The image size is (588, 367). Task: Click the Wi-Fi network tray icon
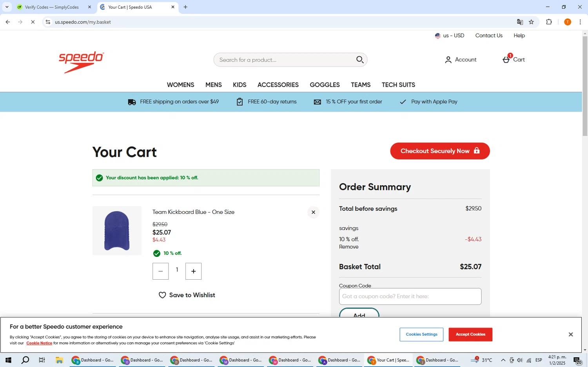[x=529, y=360]
